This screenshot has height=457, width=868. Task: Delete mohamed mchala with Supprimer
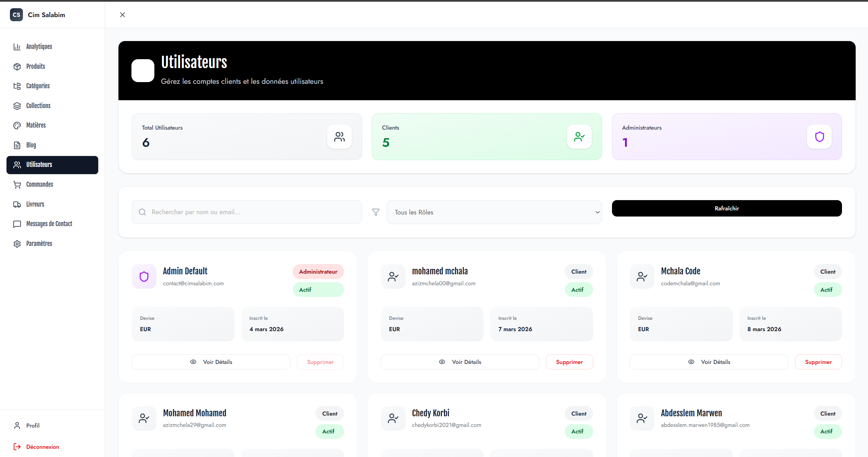[x=569, y=362]
